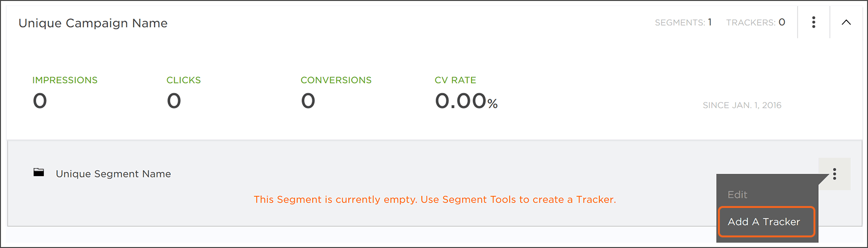
Task: Click the 0.00% CV rate value
Action: coord(466,101)
